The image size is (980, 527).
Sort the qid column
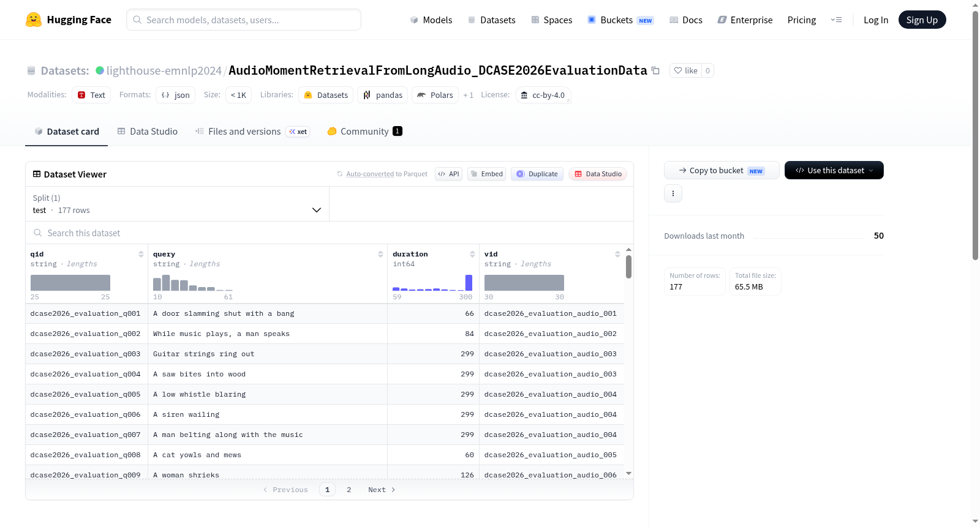(x=141, y=254)
